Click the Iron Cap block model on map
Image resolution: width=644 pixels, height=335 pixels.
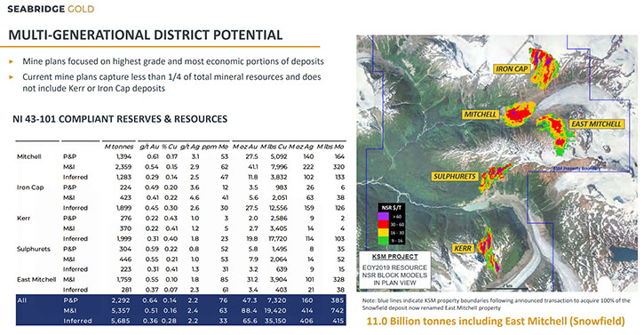tap(545, 68)
